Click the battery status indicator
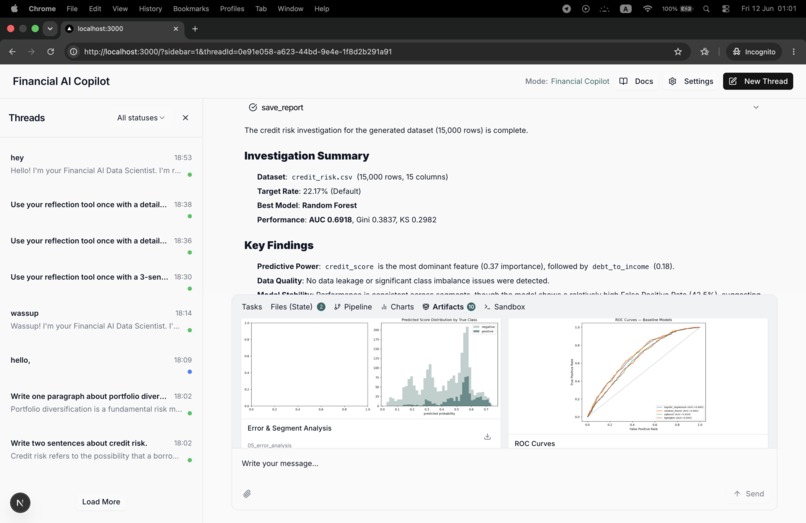Screen dimensions: 806x523 point(678,9)
